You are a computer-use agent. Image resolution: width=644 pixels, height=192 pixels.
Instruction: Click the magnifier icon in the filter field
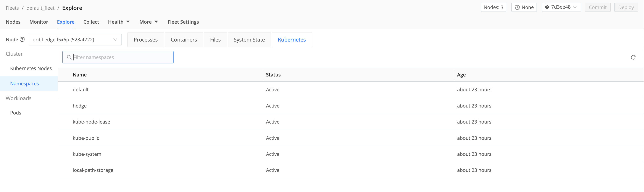69,57
